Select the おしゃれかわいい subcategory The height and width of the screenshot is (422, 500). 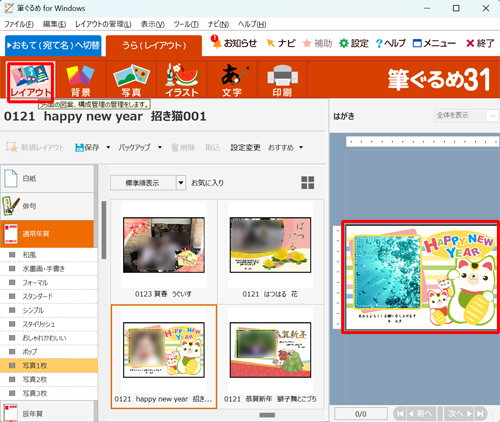[x=49, y=338]
